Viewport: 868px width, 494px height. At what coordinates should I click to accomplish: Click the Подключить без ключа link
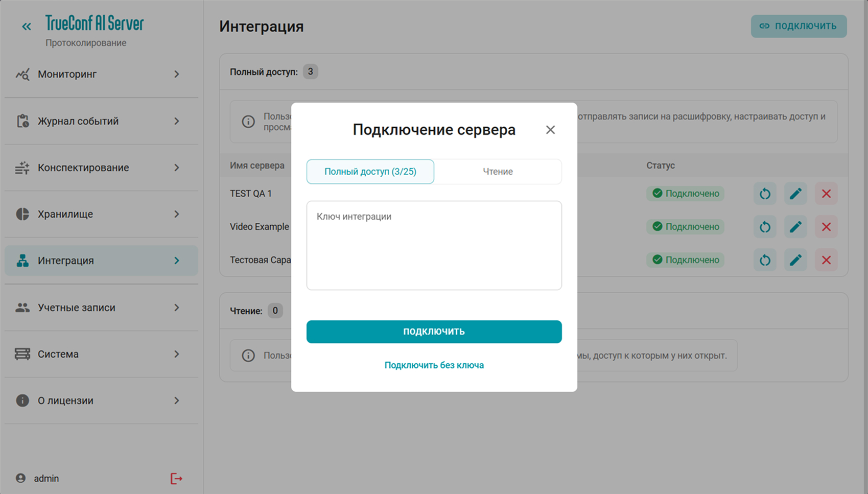[x=434, y=365]
